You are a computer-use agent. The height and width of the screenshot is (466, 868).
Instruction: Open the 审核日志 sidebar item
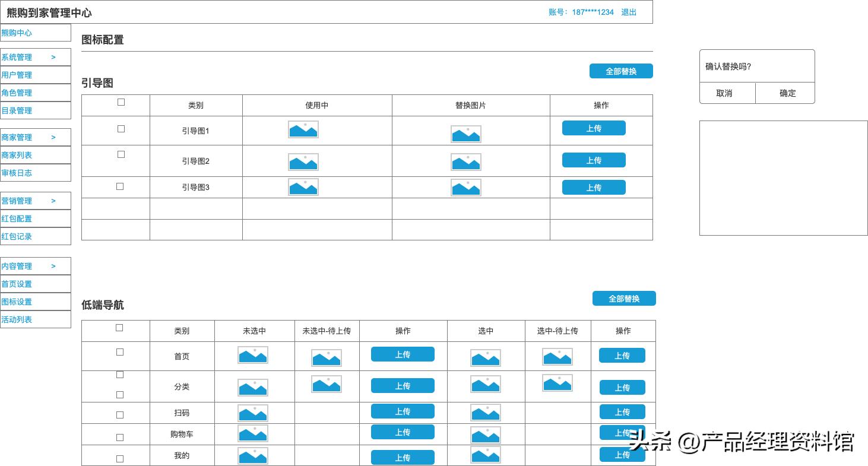[x=17, y=173]
